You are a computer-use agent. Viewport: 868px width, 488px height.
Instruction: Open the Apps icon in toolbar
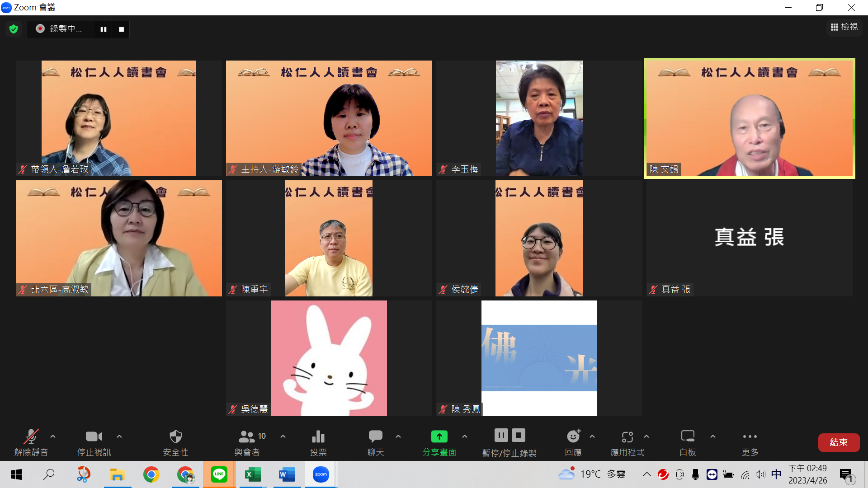point(627,436)
